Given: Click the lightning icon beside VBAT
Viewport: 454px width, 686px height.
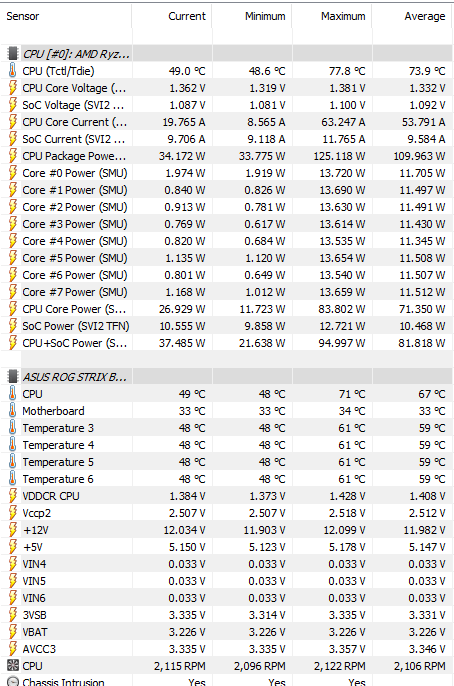Looking at the screenshot, I should click(13, 632).
